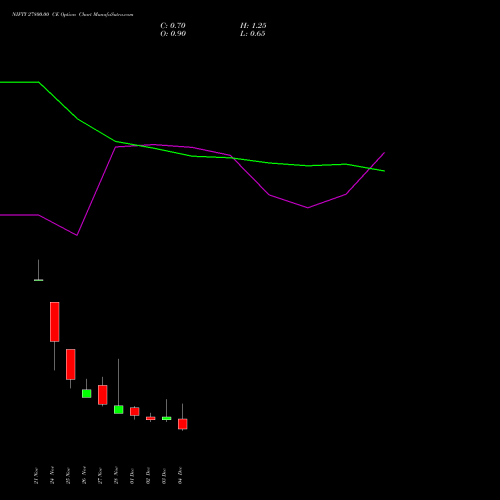Select the green candlestick body for 28 Nov
Image resolution: width=500 pixels, height=500 pixels.
119,409
